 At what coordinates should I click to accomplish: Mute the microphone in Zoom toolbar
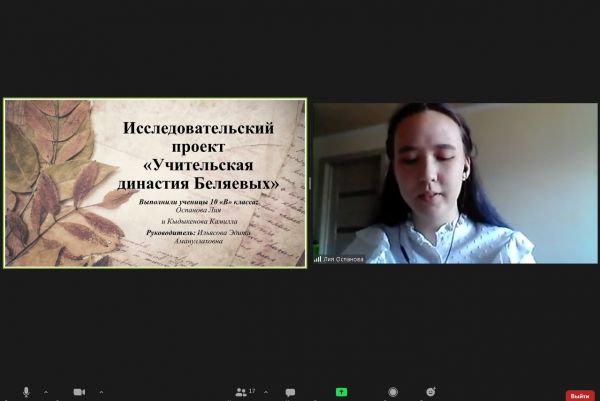pos(26,391)
